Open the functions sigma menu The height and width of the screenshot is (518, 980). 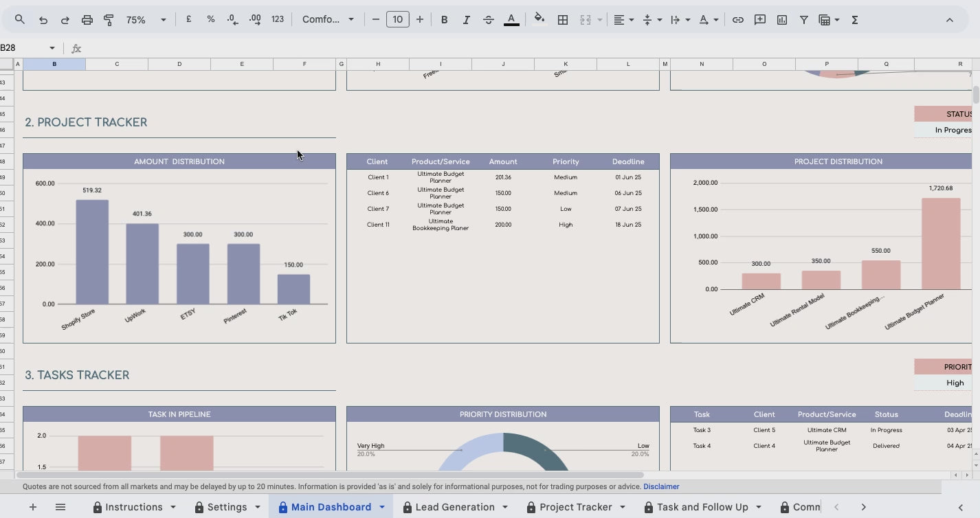pyautogui.click(x=855, y=20)
